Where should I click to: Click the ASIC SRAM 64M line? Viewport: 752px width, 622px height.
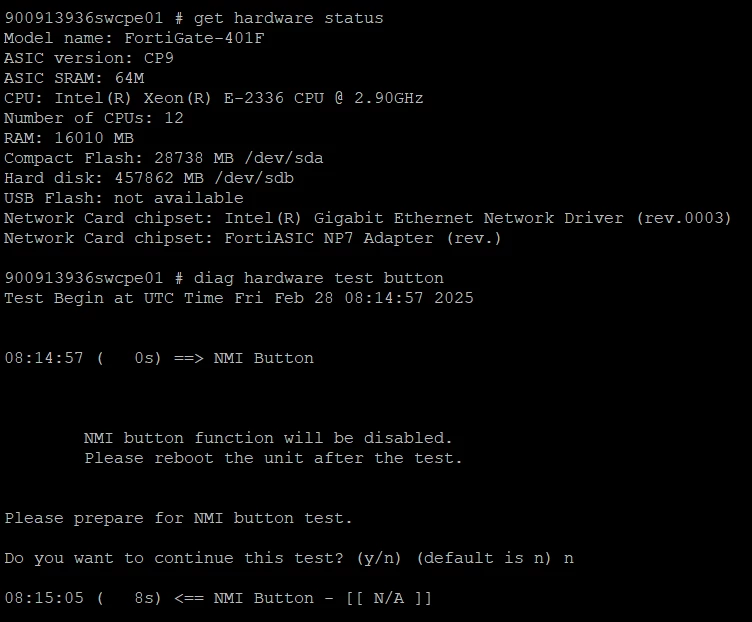coord(74,78)
